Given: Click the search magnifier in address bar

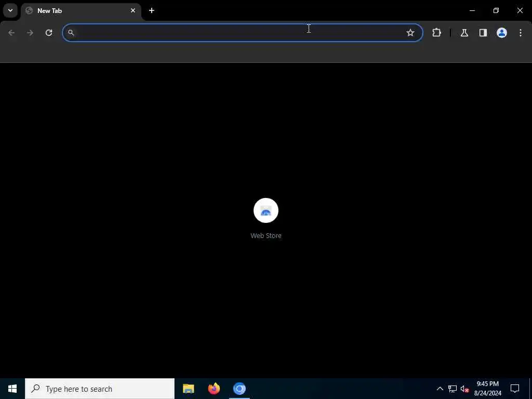Looking at the screenshot, I should 71,33.
